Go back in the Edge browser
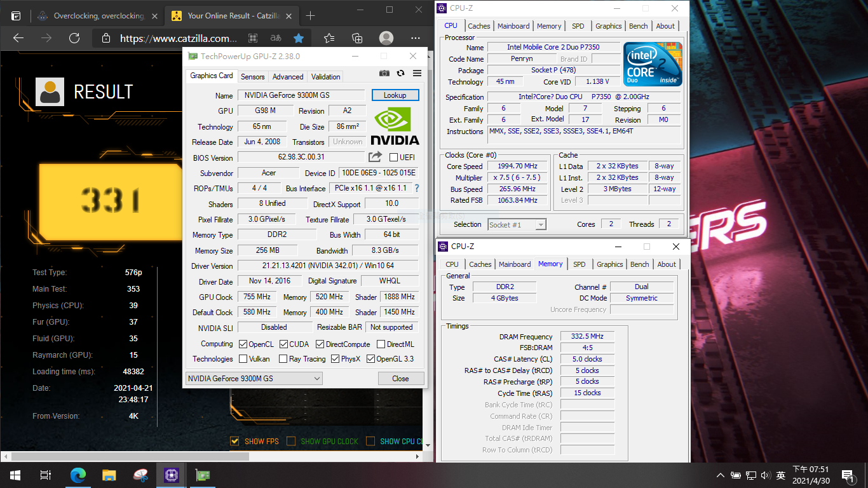The width and height of the screenshot is (868, 488). [18, 38]
